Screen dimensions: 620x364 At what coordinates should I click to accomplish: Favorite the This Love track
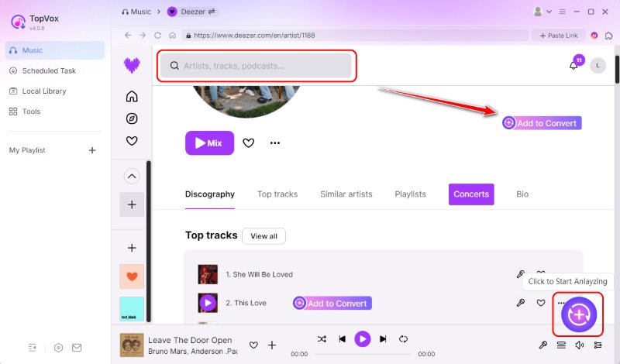541,303
